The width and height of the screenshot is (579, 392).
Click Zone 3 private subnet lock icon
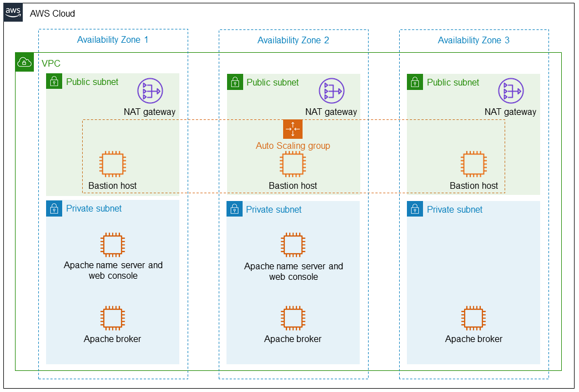415,209
